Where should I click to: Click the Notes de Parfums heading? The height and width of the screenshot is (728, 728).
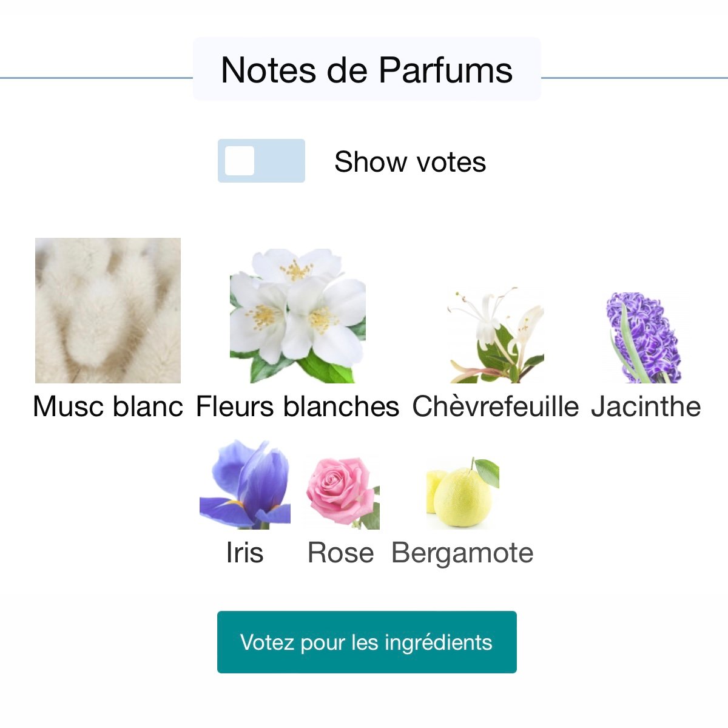click(367, 70)
